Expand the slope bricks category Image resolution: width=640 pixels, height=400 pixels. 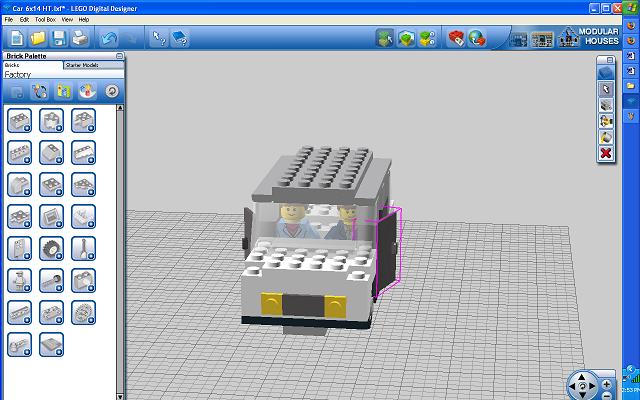(x=51, y=152)
